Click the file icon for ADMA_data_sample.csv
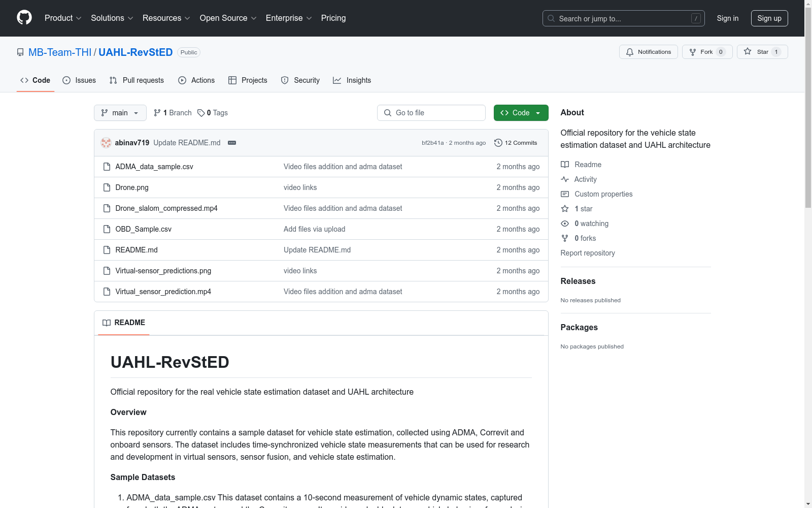The height and width of the screenshot is (508, 812). [107, 167]
